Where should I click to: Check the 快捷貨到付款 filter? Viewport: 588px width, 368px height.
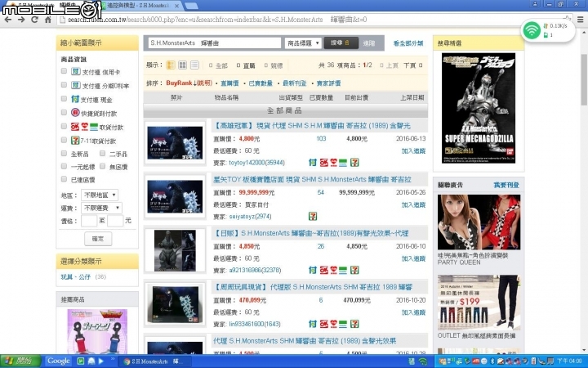pyautogui.click(x=65, y=112)
